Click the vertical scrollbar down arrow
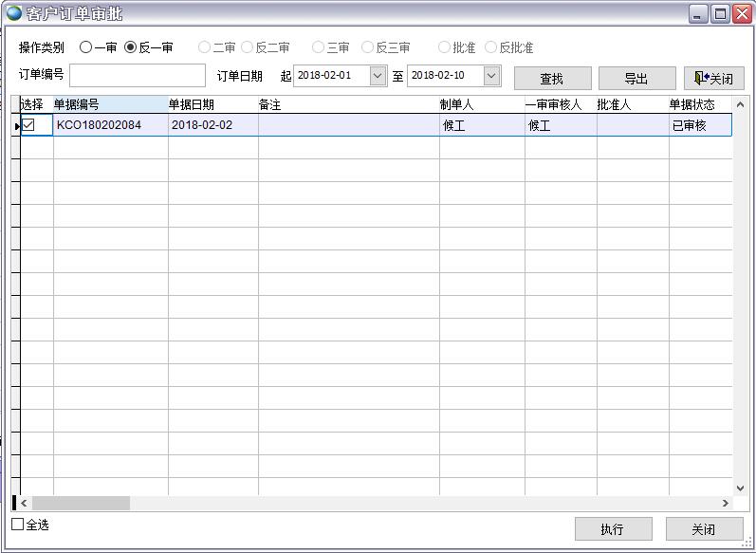 (x=741, y=488)
